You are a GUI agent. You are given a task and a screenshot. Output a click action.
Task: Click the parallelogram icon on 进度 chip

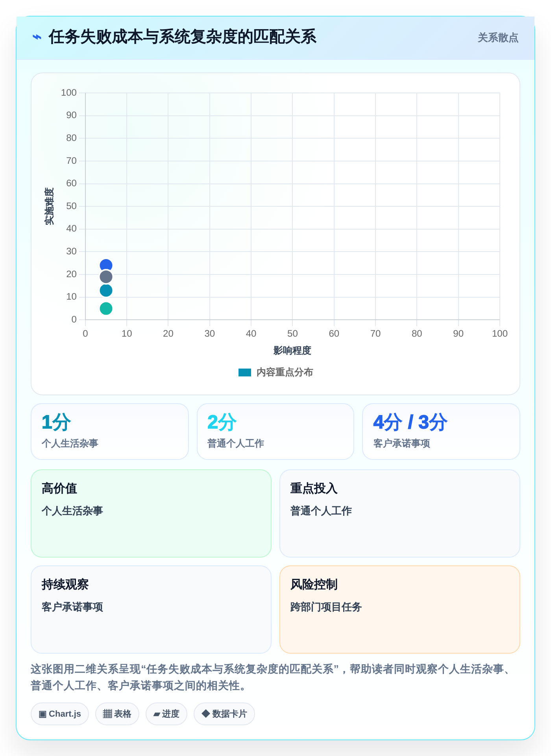point(157,714)
